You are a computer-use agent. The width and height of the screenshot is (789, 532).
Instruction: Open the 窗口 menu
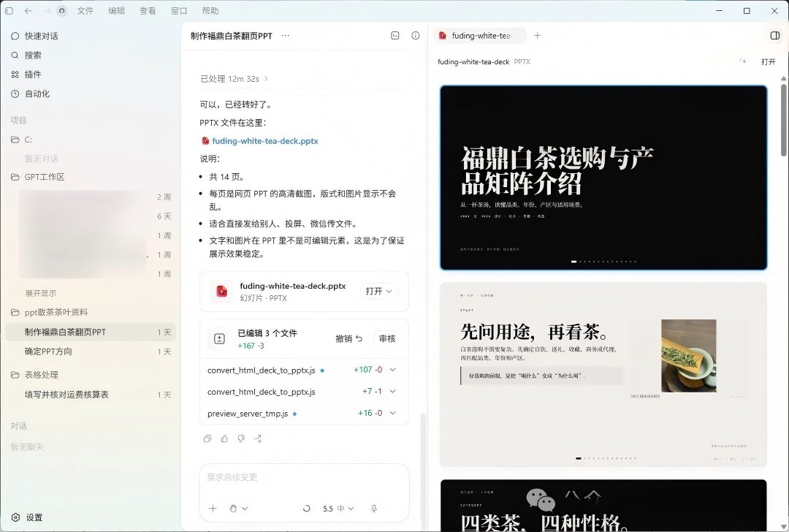[x=179, y=10]
